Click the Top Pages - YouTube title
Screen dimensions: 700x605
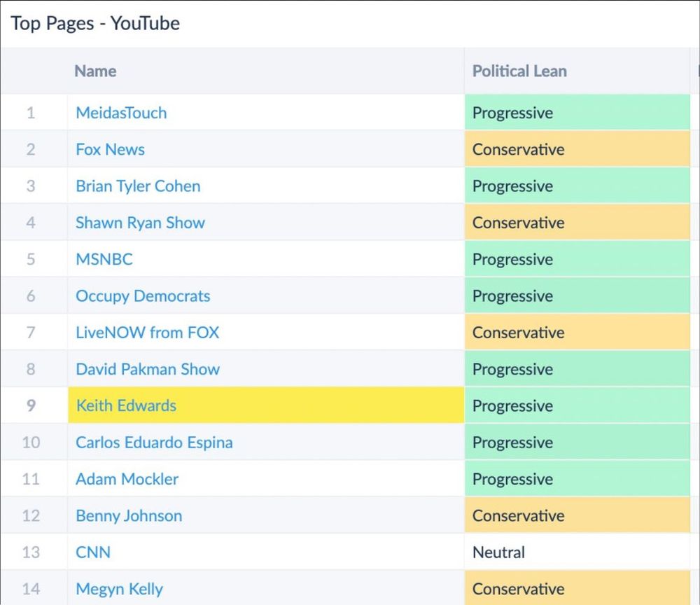point(95,23)
